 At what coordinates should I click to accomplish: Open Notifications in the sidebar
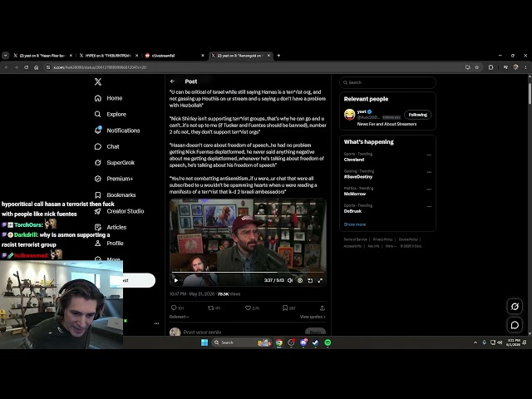[x=117, y=131]
